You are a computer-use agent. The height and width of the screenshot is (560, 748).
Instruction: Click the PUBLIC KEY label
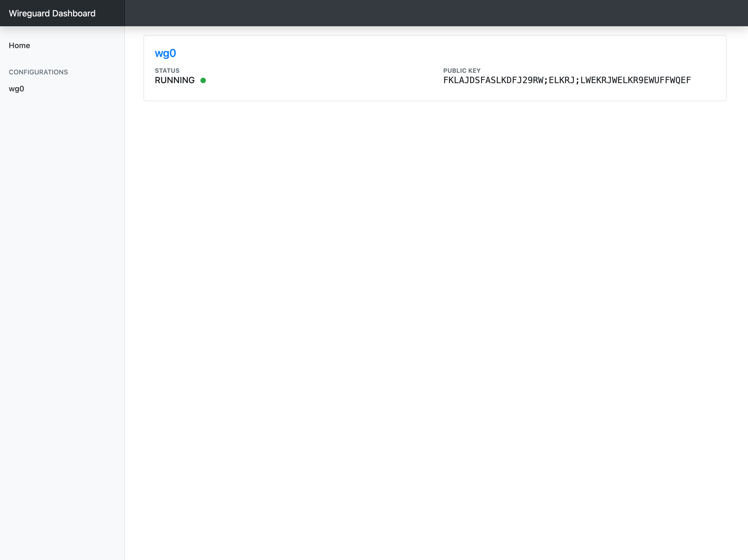point(462,71)
